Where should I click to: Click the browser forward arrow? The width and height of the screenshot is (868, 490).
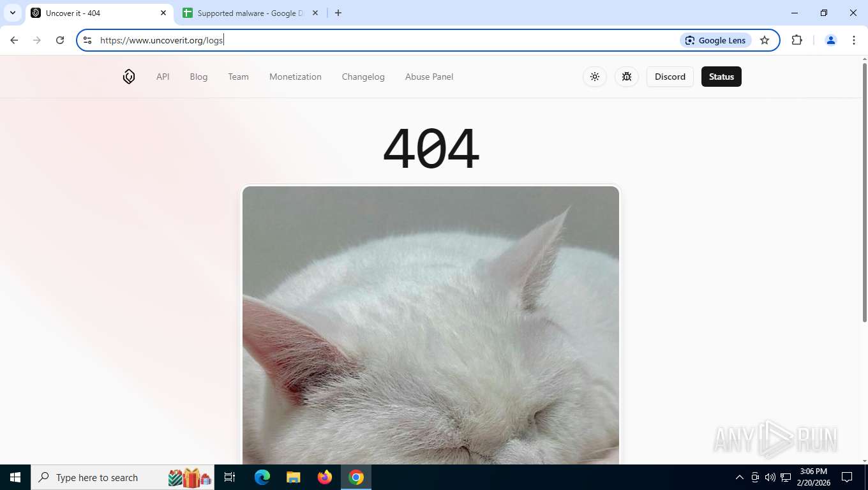tap(37, 40)
